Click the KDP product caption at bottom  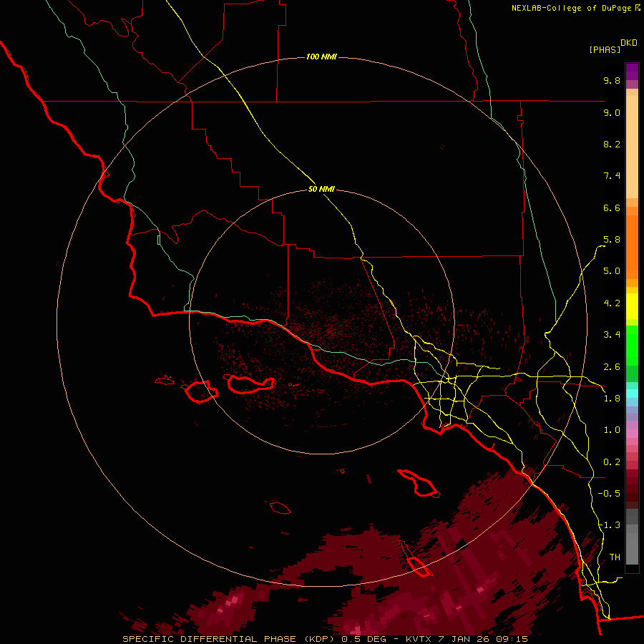[326, 639]
